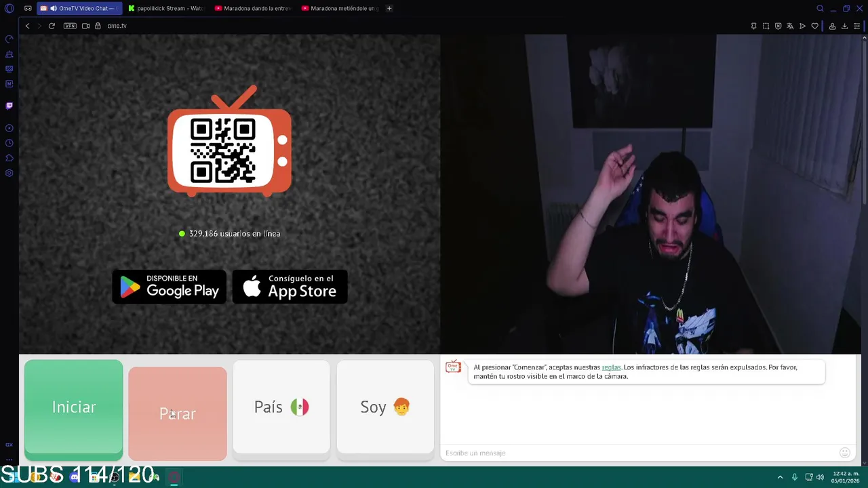Search open tabs with magnifier icon
The image size is (868, 488).
820,8
